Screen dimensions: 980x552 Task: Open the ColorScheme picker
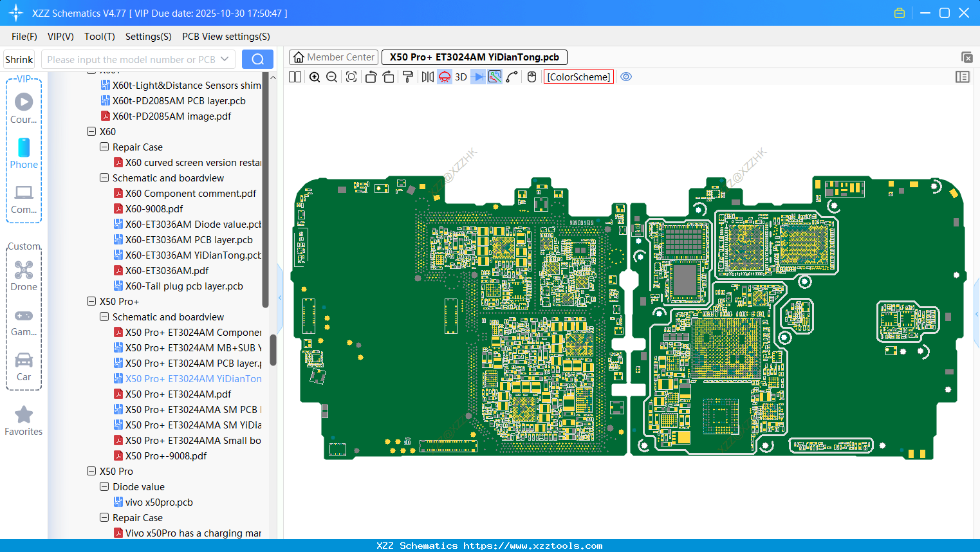(x=578, y=77)
